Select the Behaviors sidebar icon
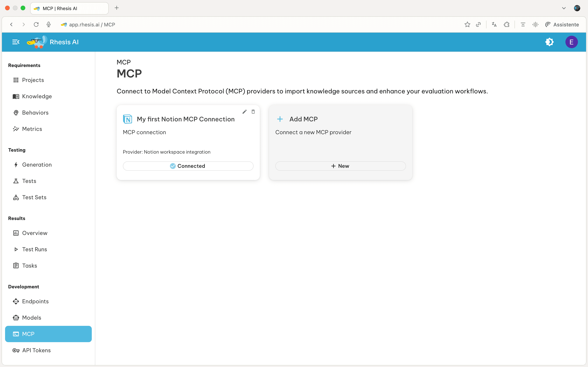The width and height of the screenshot is (588, 367). (x=16, y=112)
